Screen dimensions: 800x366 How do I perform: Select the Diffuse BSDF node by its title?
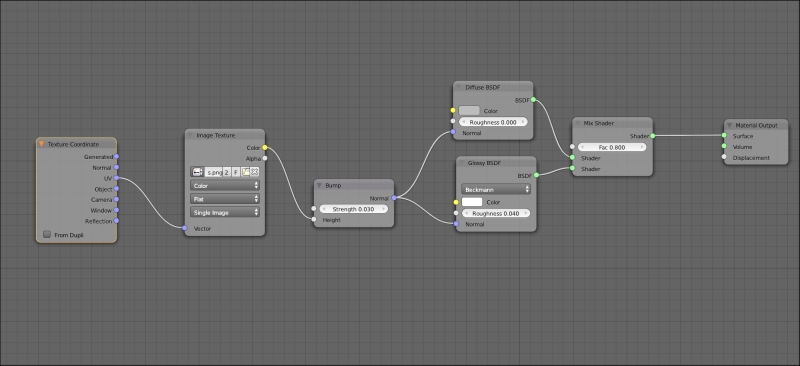pos(483,87)
